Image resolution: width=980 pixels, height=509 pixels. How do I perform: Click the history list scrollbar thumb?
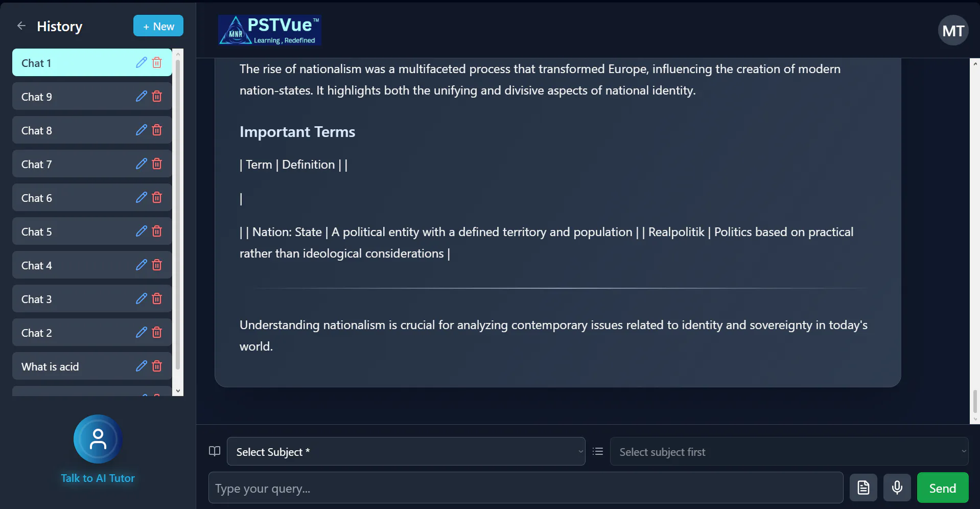point(178,215)
